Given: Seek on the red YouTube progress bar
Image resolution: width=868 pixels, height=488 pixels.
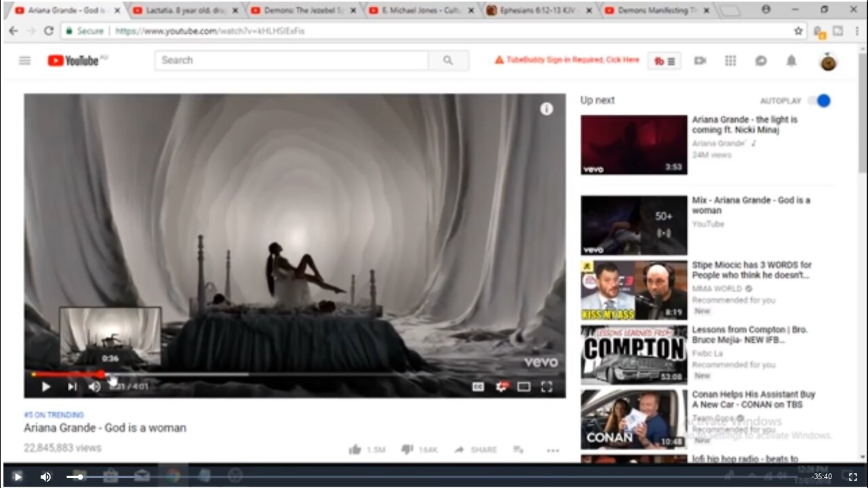Looking at the screenshot, I should pos(295,374).
